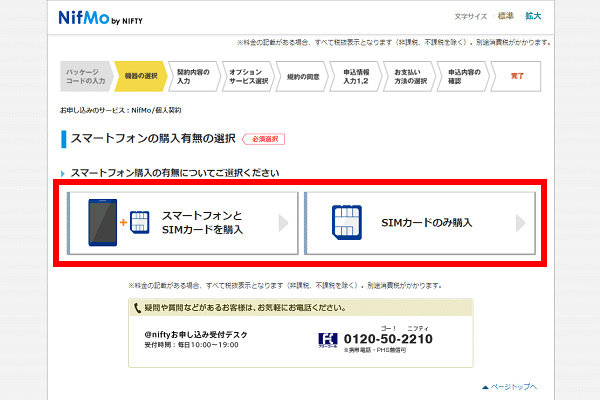Click large SIM card icon
The height and width of the screenshot is (400, 600).
[347, 222]
